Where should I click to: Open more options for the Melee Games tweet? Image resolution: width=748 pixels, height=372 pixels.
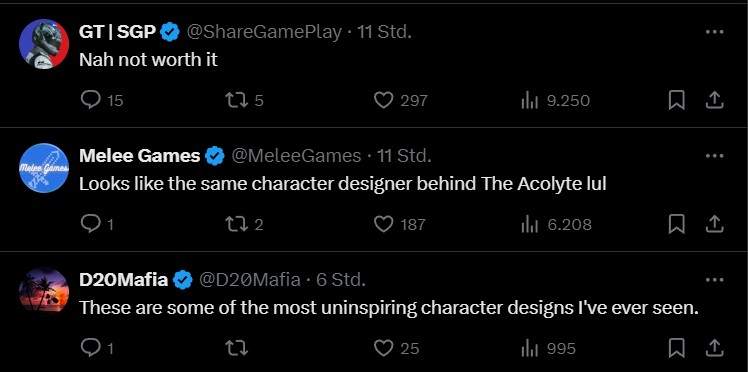[x=714, y=156]
